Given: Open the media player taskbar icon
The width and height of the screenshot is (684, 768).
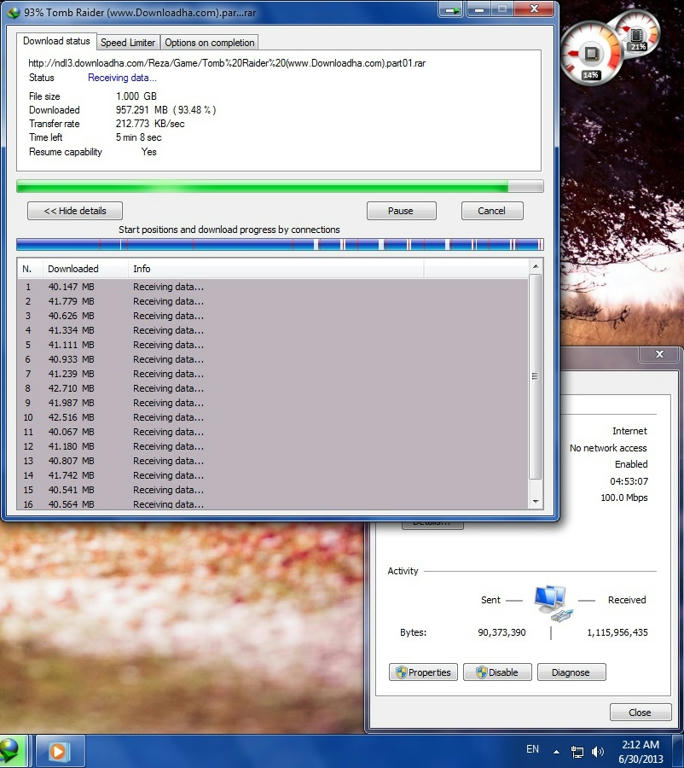Looking at the screenshot, I should [x=58, y=751].
